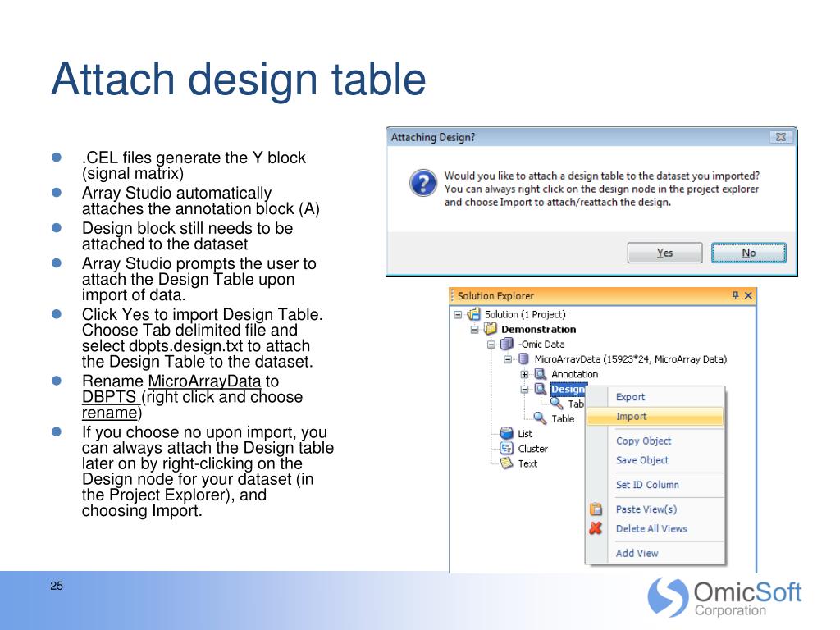Click the Attaching Design? dialog title
Image resolution: width=840 pixels, height=630 pixels.
coord(433,137)
